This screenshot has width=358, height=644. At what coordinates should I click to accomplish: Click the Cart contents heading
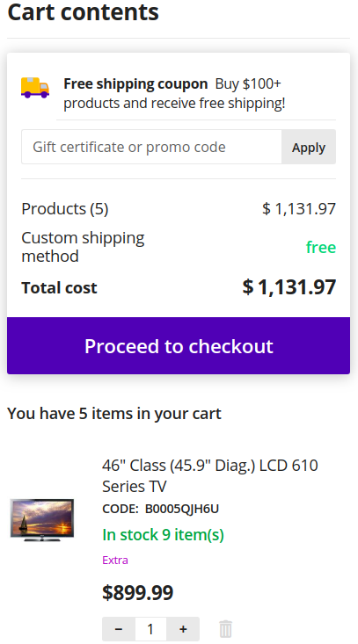coord(83,12)
